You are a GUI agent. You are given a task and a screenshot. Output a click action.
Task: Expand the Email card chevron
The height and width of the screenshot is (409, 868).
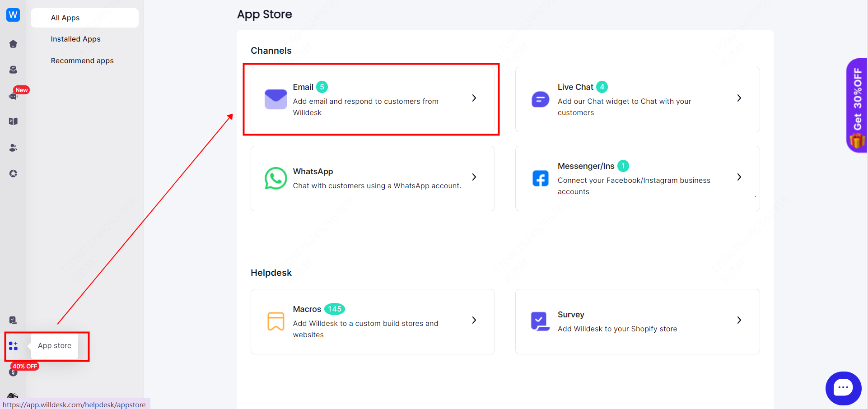click(474, 98)
